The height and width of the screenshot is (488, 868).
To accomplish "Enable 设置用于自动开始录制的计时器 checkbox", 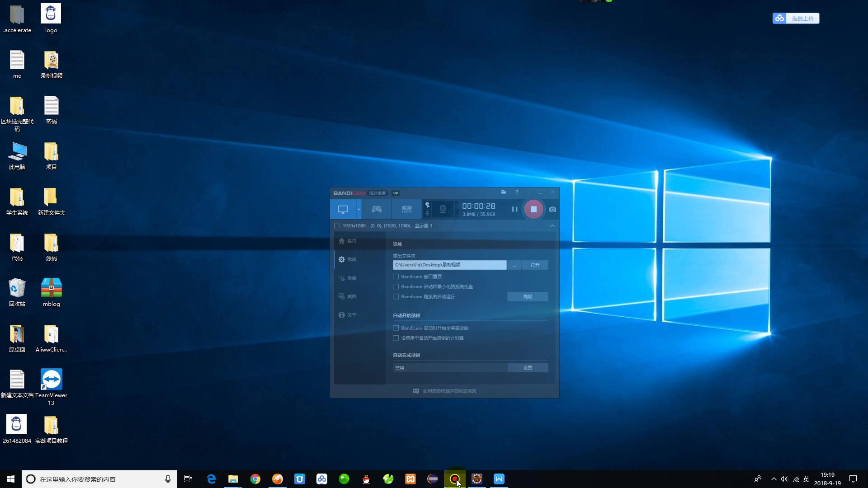I will click(396, 338).
